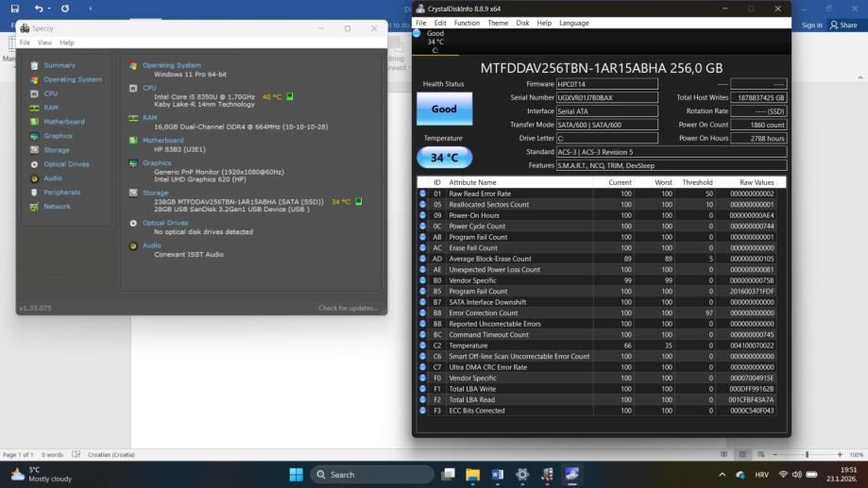This screenshot has width=868, height=488.
Task: Collapse the Word ribbon chevron
Action: (860, 78)
